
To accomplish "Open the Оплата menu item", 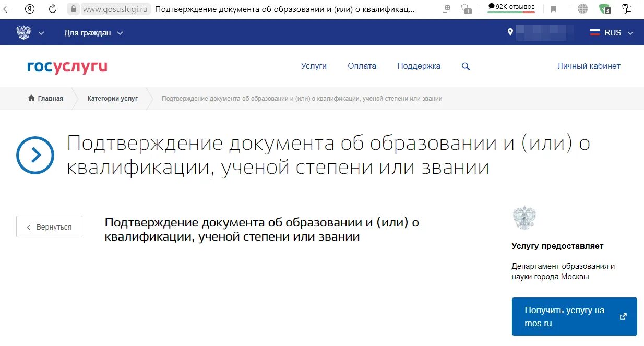I will pyautogui.click(x=362, y=66).
